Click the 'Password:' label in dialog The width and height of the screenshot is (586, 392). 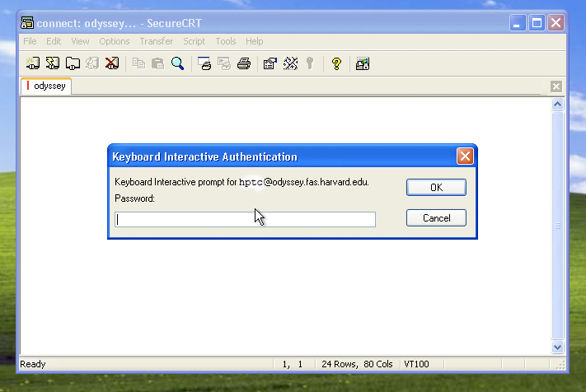coord(134,198)
